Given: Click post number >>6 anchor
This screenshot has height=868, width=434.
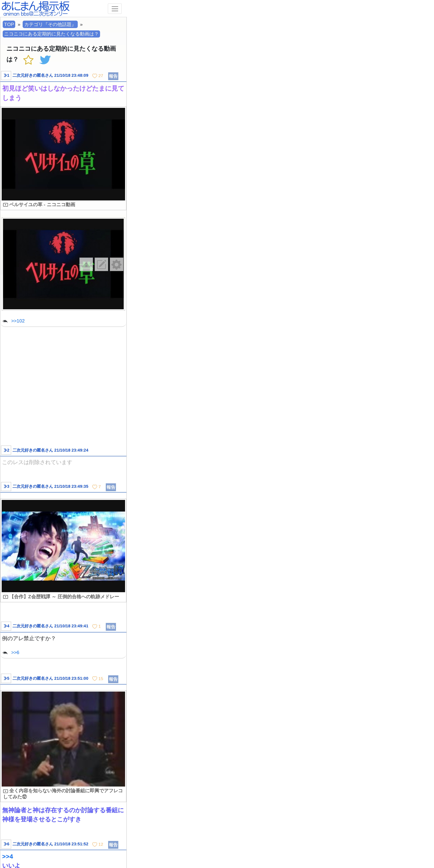Looking at the screenshot, I should click(6, 844).
